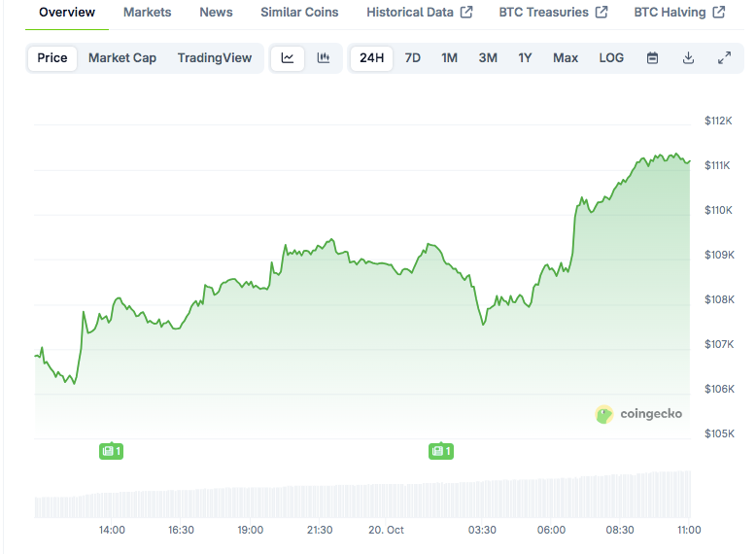Screen dimensions: 756x554
Task: Switch to candlestick chart icon
Action: 324,57
